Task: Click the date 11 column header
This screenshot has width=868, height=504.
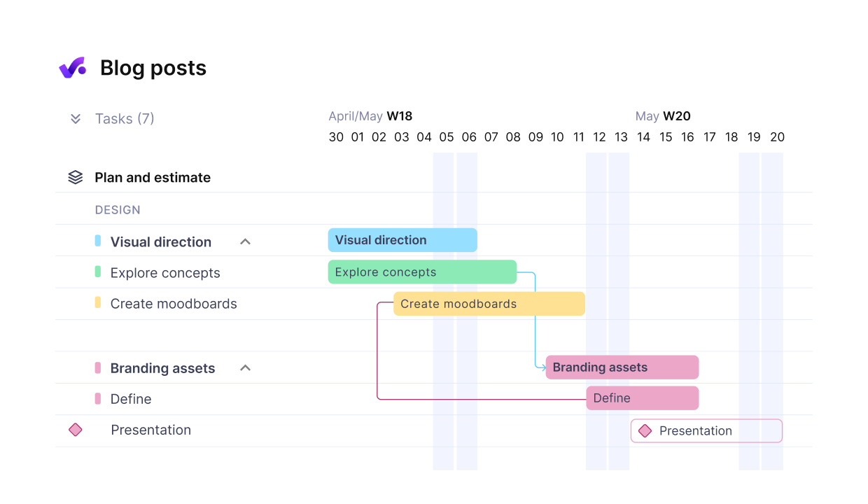Action: pyautogui.click(x=578, y=136)
